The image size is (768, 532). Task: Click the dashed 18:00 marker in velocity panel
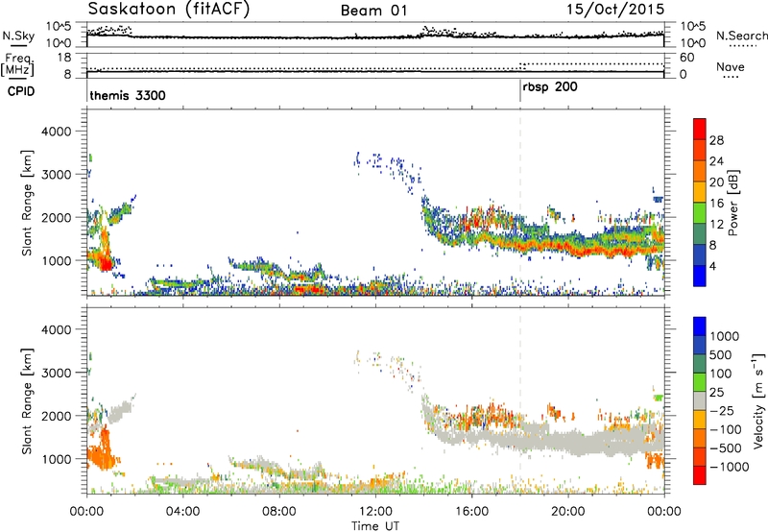pos(520,400)
